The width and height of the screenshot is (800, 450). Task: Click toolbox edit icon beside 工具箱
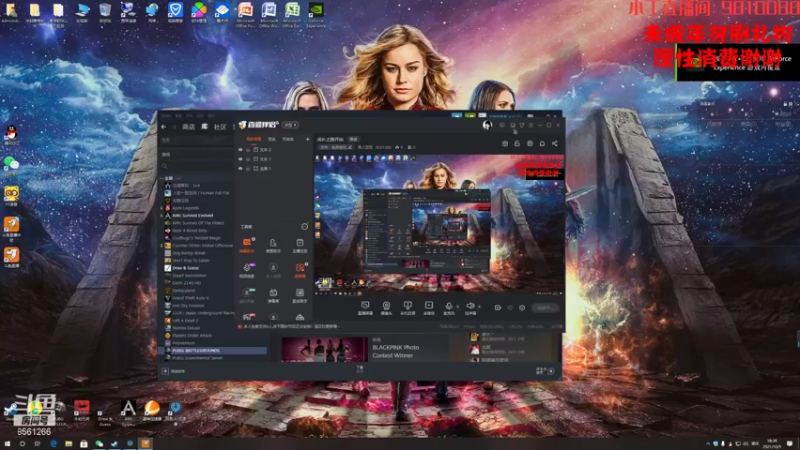tap(305, 227)
